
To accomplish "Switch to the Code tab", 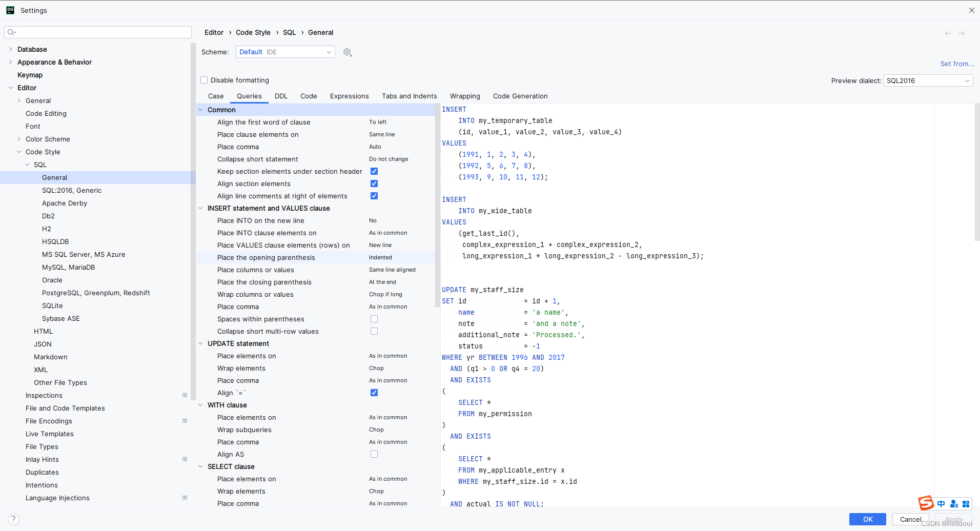I will (x=309, y=96).
